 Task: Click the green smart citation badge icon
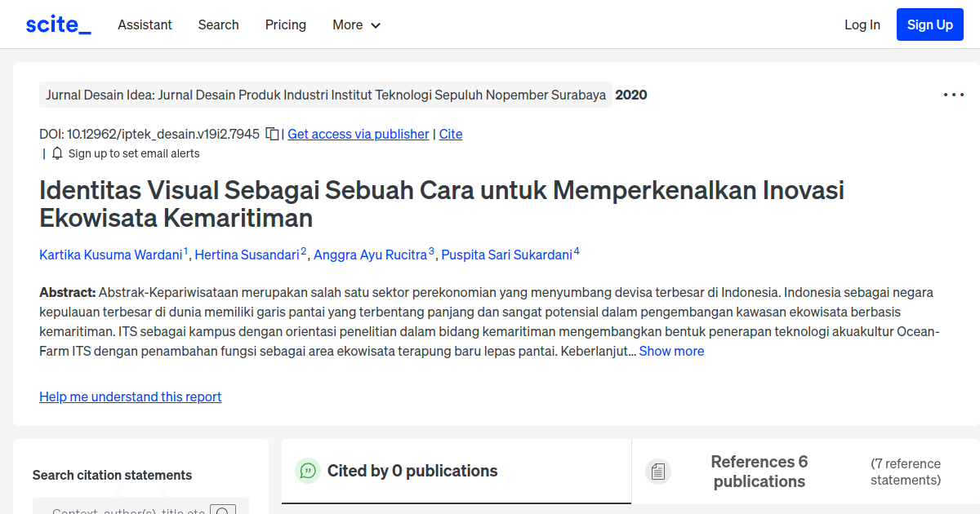coord(308,471)
